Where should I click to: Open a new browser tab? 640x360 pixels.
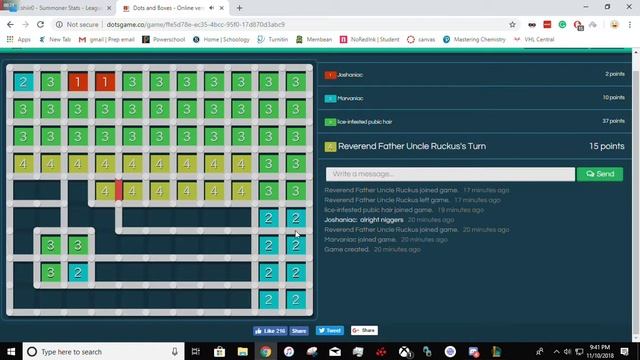coord(240,8)
